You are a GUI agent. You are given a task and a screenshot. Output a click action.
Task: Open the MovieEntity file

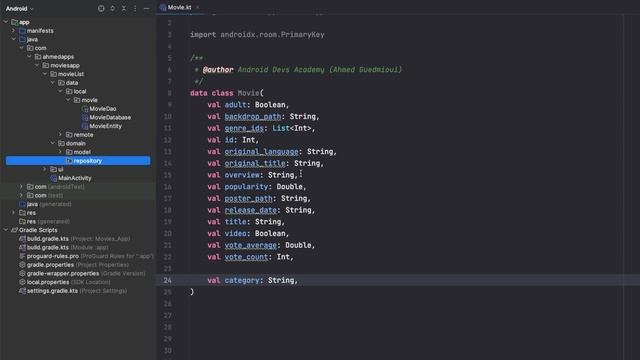click(x=105, y=126)
